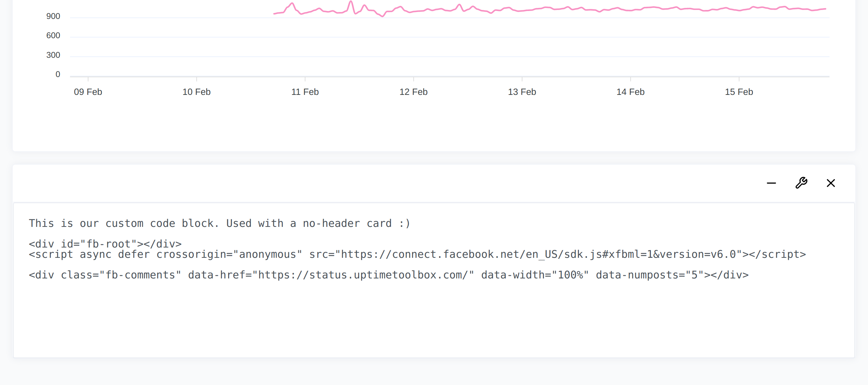Click the pink response time line
This screenshot has width=868, height=385.
coord(550,9)
